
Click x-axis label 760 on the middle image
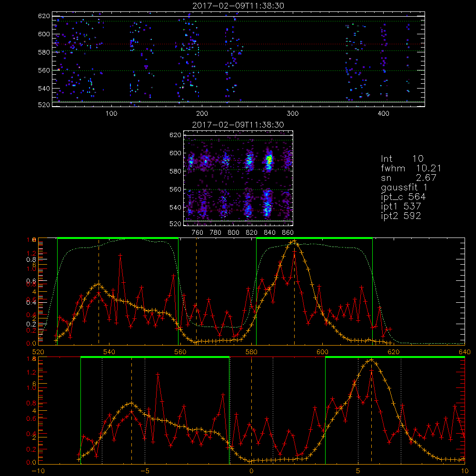click(198, 233)
